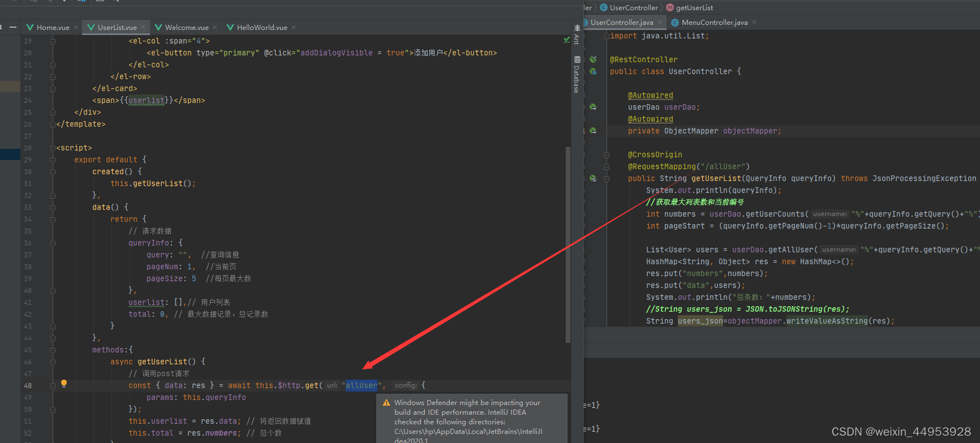Hide the panel using the minus icon
Screen dimensions: 980x443
coord(12,27)
